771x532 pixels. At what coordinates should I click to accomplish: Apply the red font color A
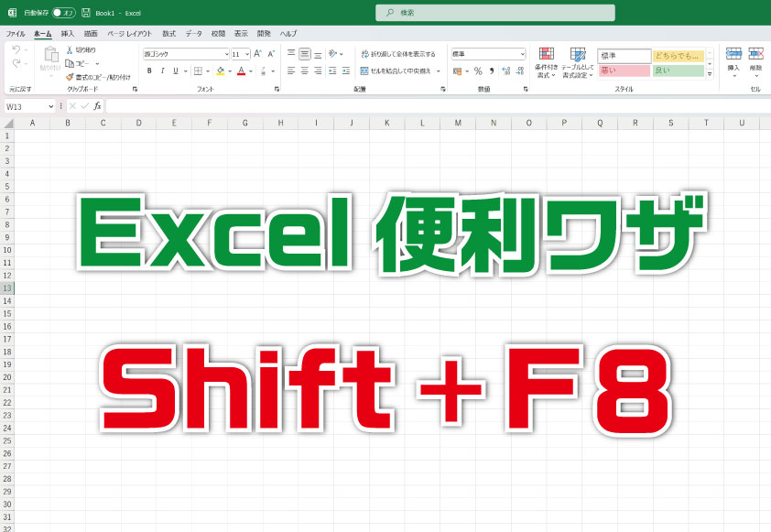click(242, 71)
